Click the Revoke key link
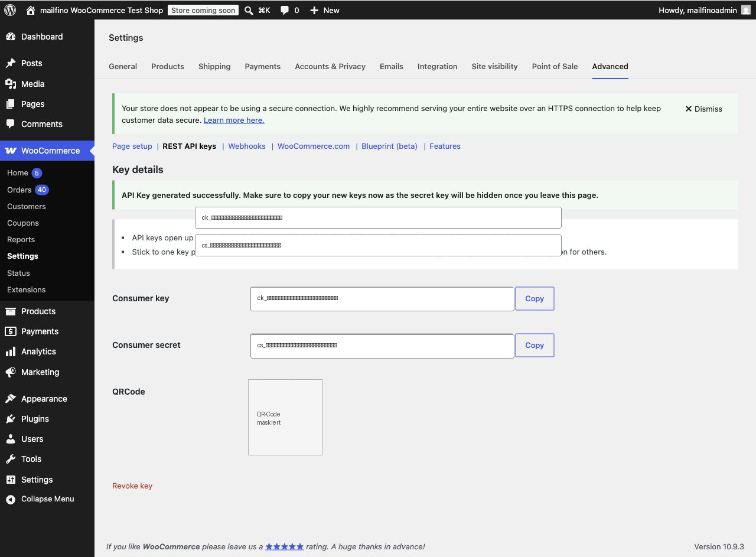The image size is (756, 557). [132, 486]
